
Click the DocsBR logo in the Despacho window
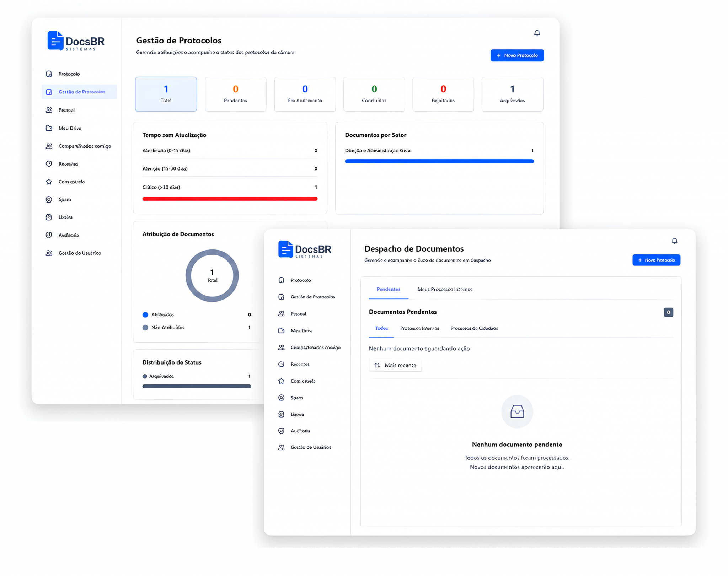305,249
